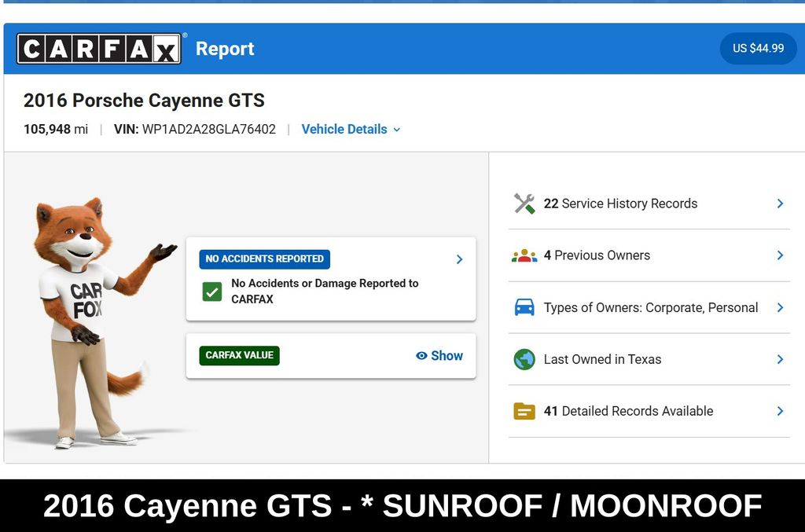Click the green CARFAX VALUE badge
This screenshot has width=805, height=532.
[x=239, y=355]
